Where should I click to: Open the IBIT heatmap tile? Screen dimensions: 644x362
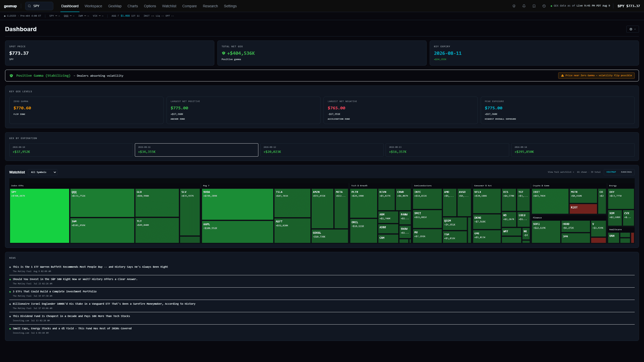coord(550,201)
